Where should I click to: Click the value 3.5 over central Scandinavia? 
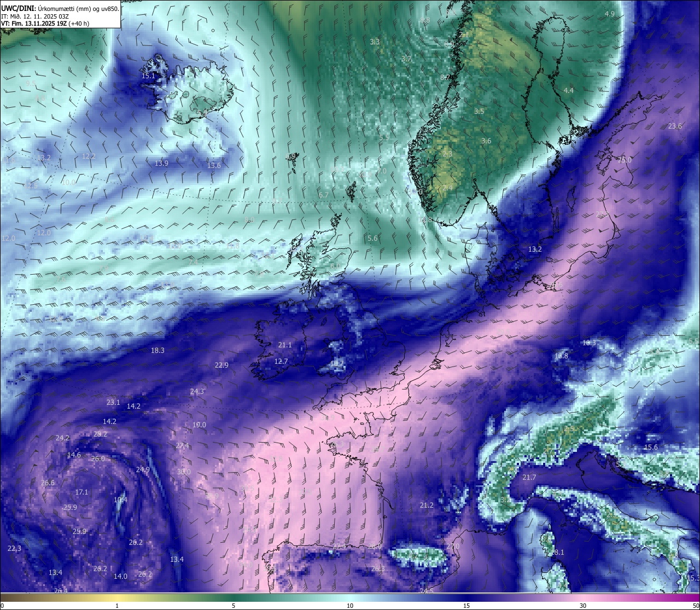click(x=479, y=111)
